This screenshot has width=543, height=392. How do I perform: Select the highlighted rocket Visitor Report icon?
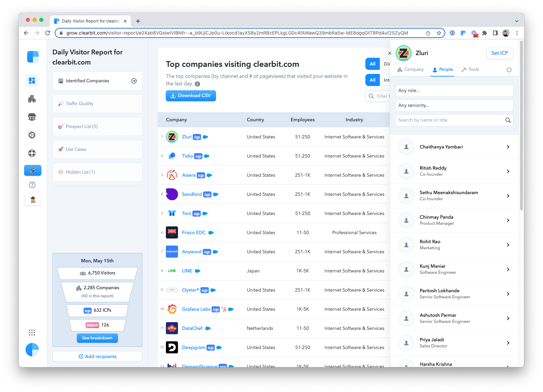(33, 170)
